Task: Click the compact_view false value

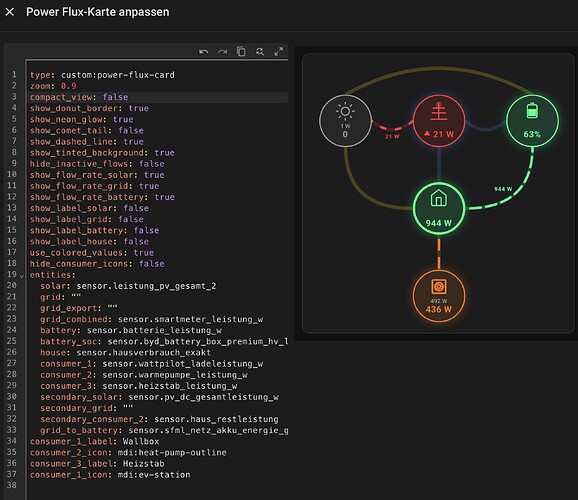Action: tap(115, 97)
